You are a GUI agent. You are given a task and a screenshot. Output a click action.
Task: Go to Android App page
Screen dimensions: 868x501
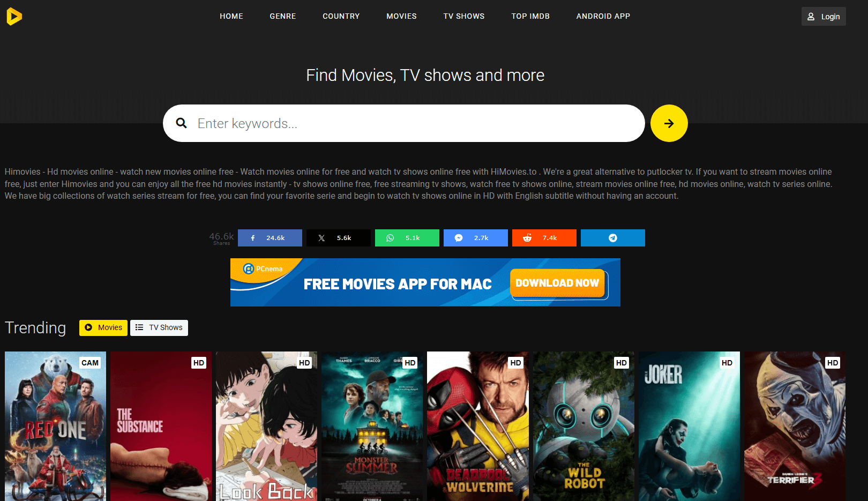[x=603, y=17]
